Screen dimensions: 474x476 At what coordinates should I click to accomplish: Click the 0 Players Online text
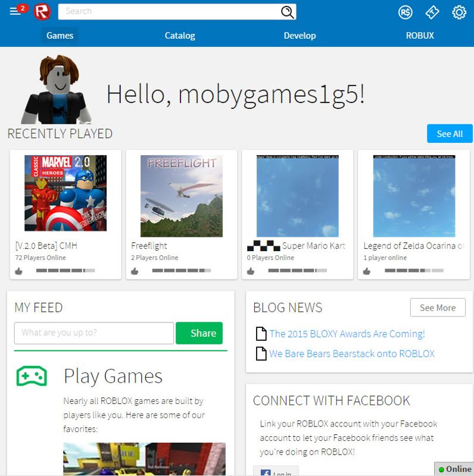pos(270,258)
